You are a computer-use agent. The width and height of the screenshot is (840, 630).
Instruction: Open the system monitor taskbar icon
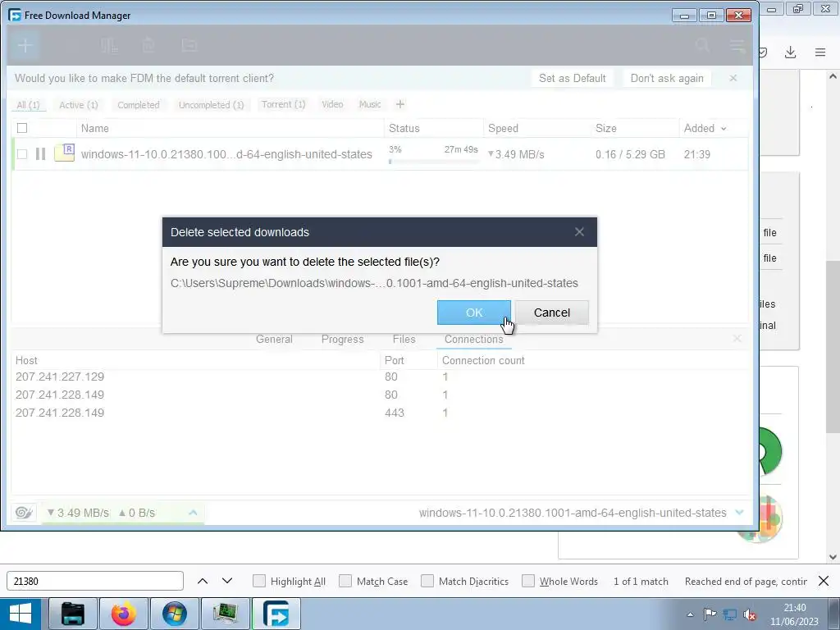point(226,614)
